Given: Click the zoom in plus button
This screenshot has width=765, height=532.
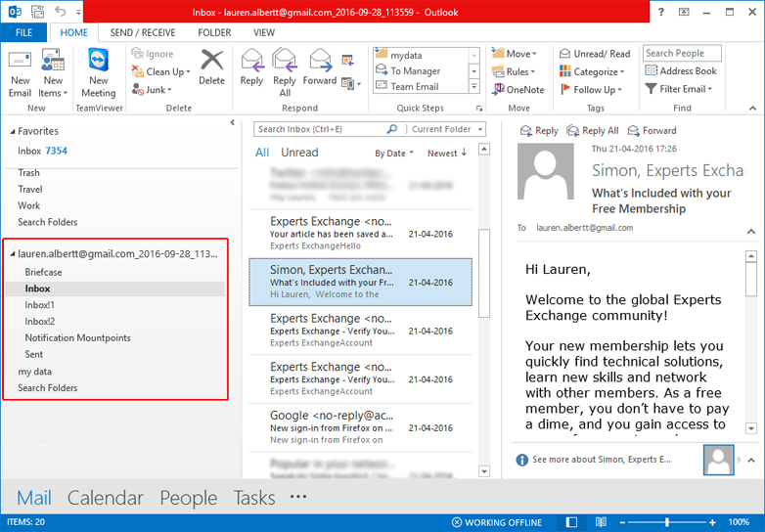Looking at the screenshot, I should point(712,522).
